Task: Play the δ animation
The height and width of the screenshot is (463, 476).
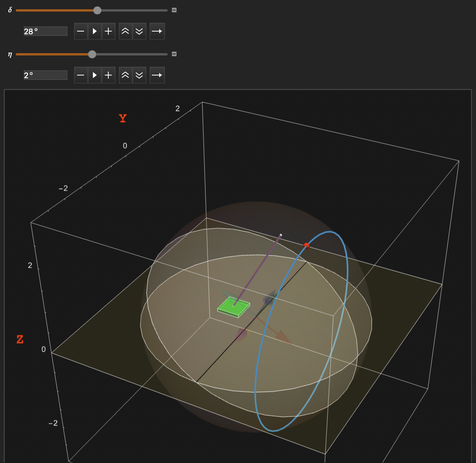Action: click(x=94, y=31)
